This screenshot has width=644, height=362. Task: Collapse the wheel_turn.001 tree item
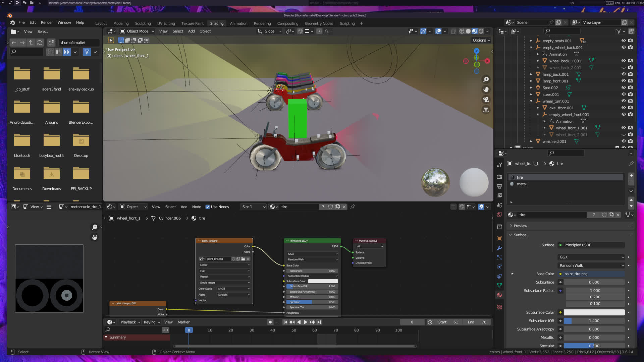[531, 101]
